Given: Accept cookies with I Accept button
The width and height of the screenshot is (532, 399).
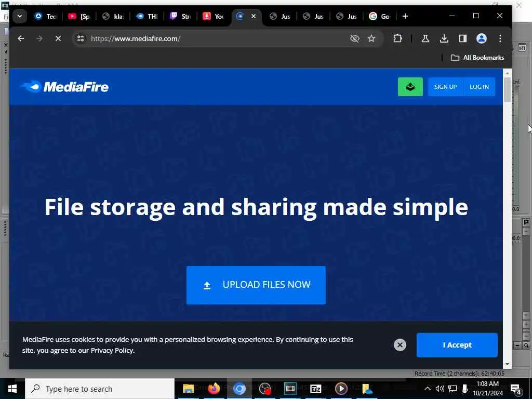Looking at the screenshot, I should [457, 345].
